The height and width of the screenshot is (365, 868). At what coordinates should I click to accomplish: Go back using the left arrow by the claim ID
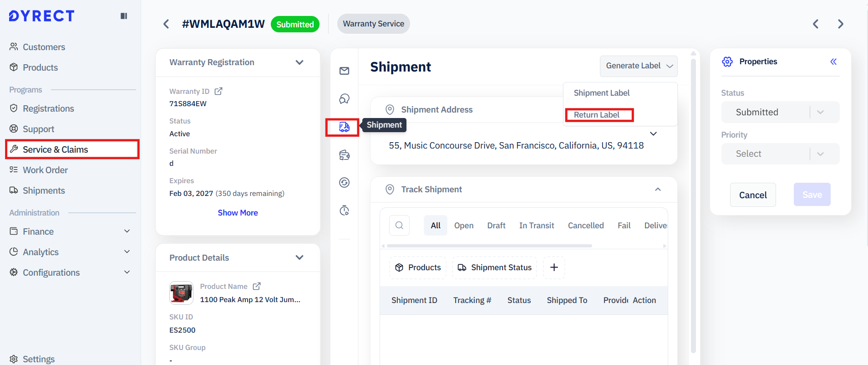pyautogui.click(x=166, y=24)
